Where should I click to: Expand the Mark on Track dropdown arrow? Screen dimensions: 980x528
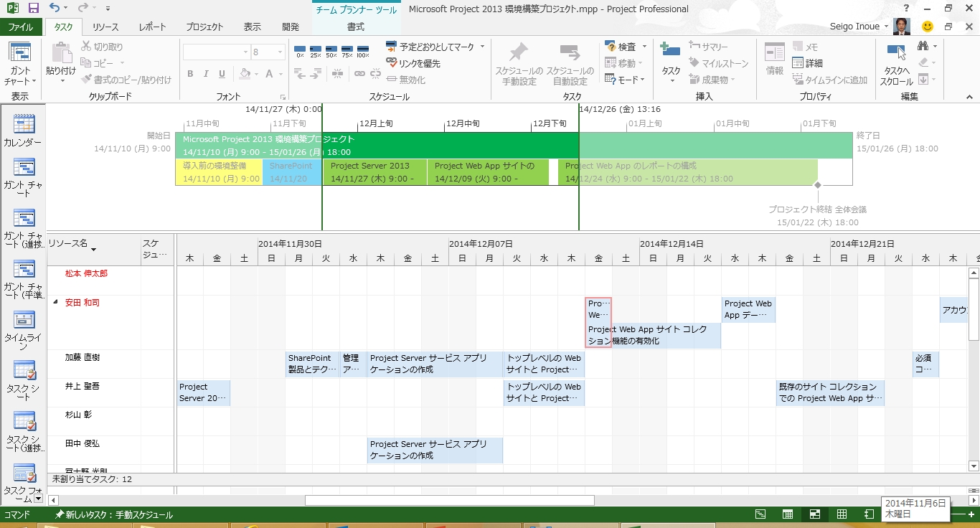pos(482,47)
